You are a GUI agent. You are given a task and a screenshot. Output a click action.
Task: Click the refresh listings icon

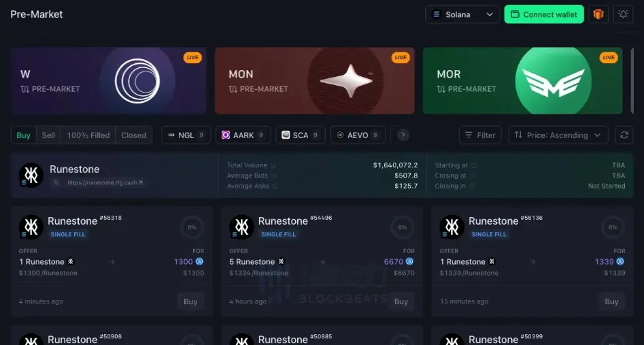(624, 135)
